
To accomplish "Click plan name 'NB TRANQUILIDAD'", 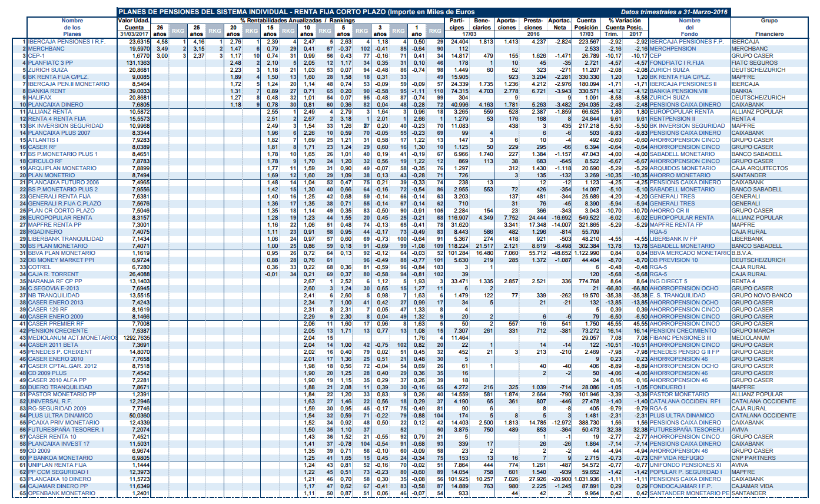I will (51, 295).
